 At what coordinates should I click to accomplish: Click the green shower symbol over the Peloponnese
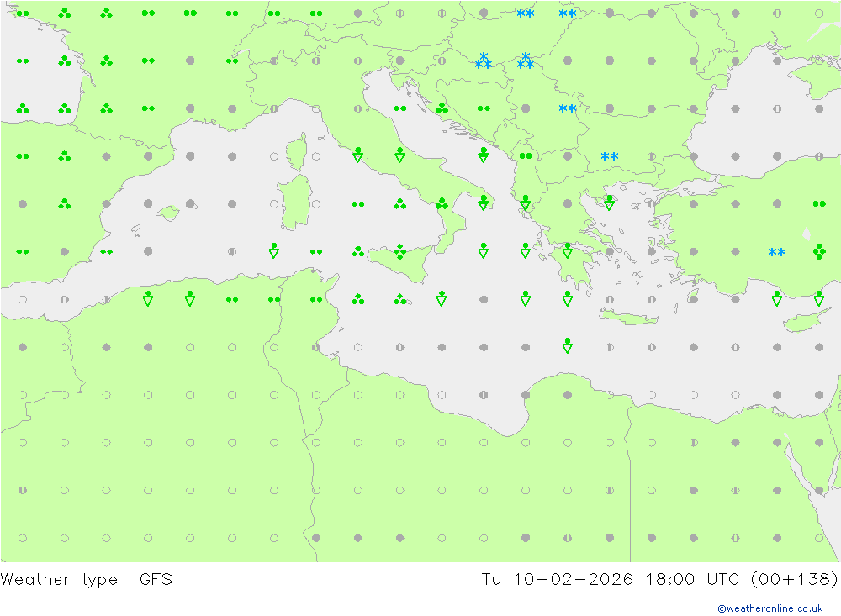tap(568, 250)
